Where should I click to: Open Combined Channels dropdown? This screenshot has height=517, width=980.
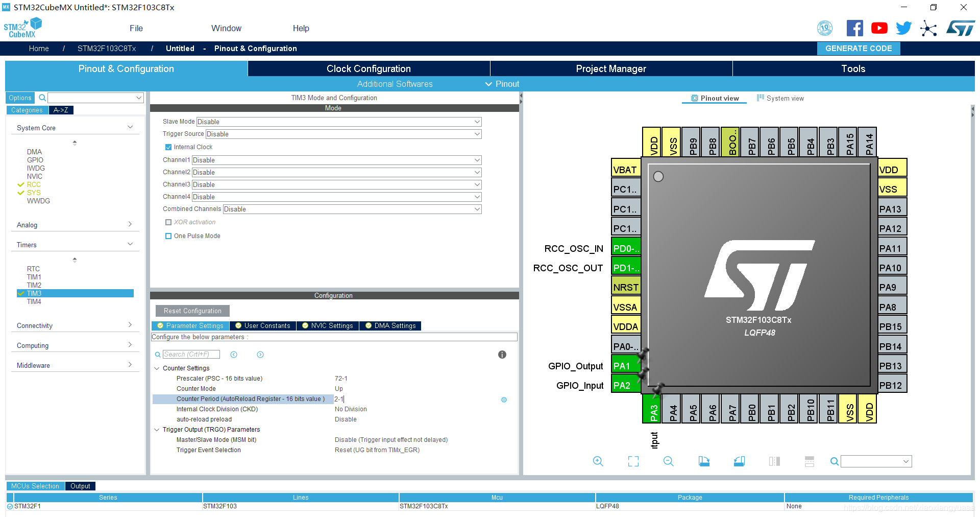[x=352, y=209]
